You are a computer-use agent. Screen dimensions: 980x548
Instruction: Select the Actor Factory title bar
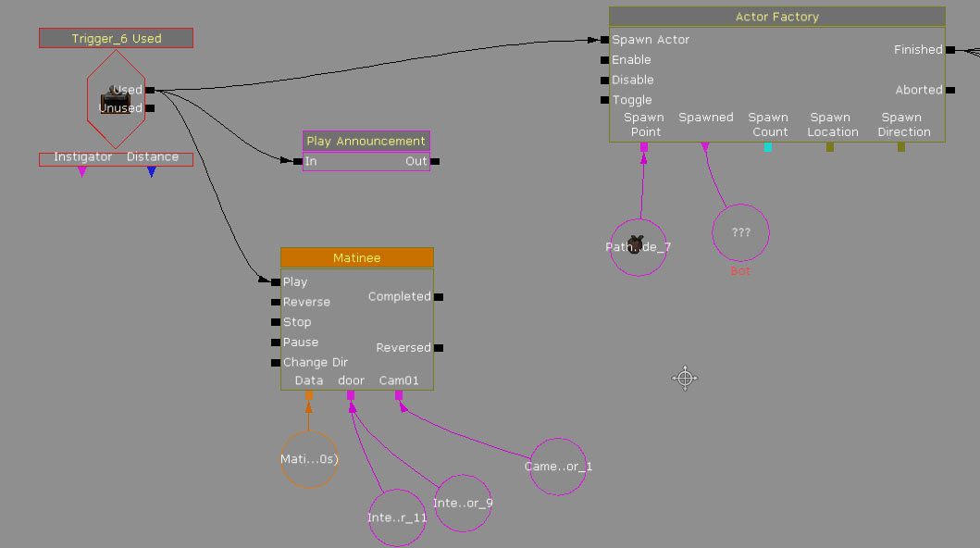776,17
